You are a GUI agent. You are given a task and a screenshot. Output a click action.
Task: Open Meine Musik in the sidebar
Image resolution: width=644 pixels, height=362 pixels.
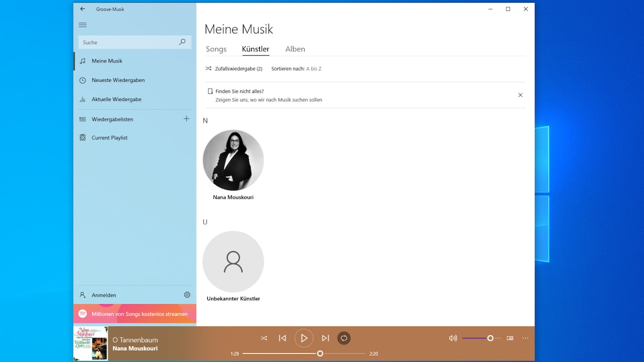tap(135, 61)
